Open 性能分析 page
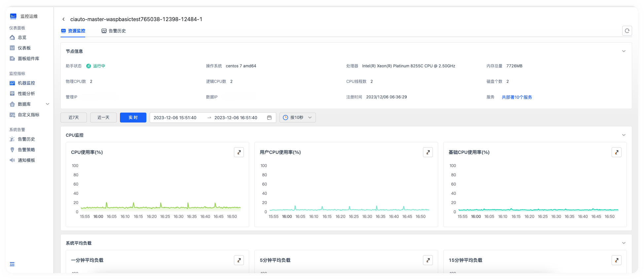Screen dimensions: 644x279 (26, 94)
